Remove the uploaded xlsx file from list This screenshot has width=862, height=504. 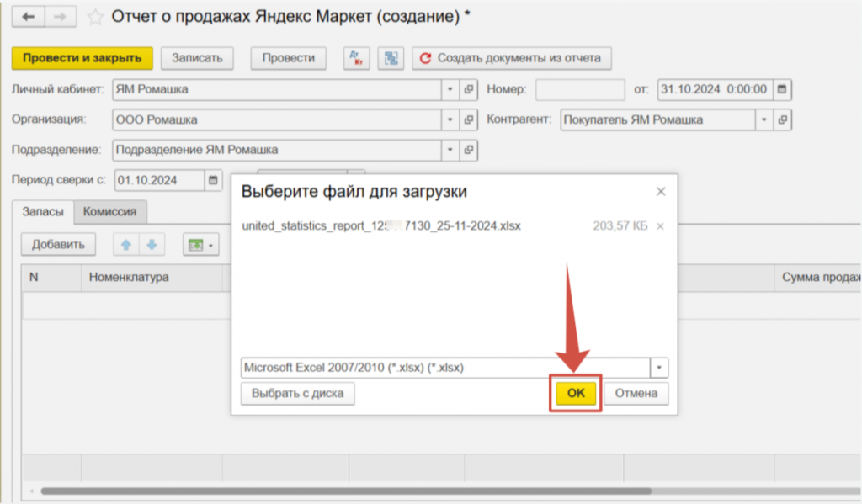tap(660, 226)
